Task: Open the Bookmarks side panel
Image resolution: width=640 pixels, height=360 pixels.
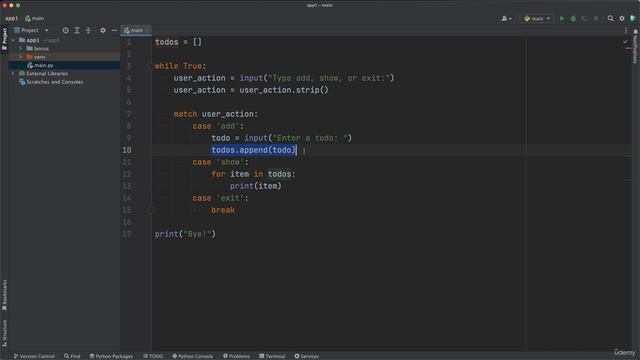Action: (4, 295)
